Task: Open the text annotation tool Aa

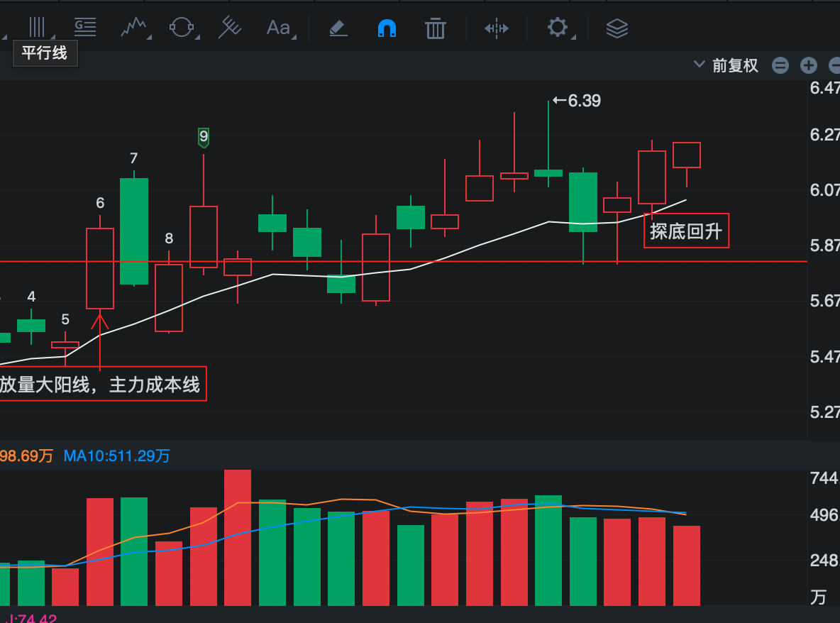Action: tap(277, 28)
